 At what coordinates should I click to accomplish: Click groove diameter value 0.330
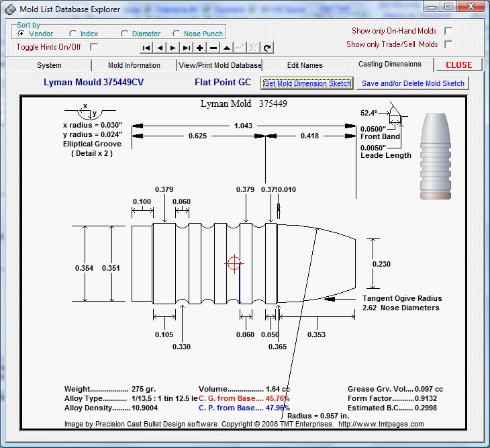(181, 347)
